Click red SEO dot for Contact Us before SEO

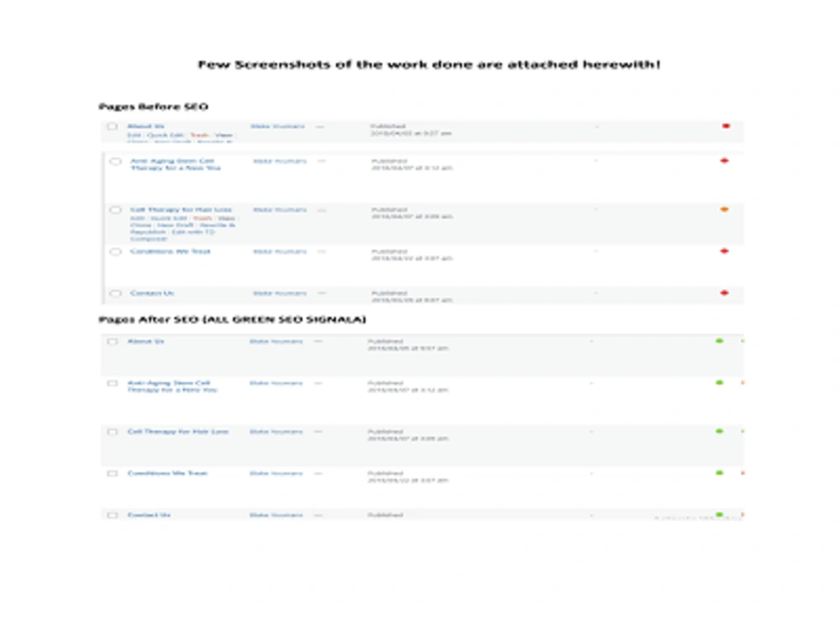[x=724, y=293]
